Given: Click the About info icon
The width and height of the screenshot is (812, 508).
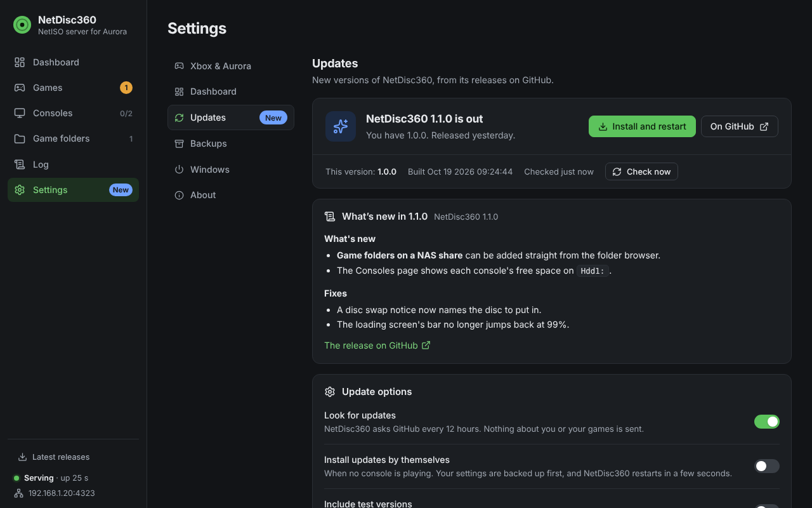Looking at the screenshot, I should coord(179,195).
